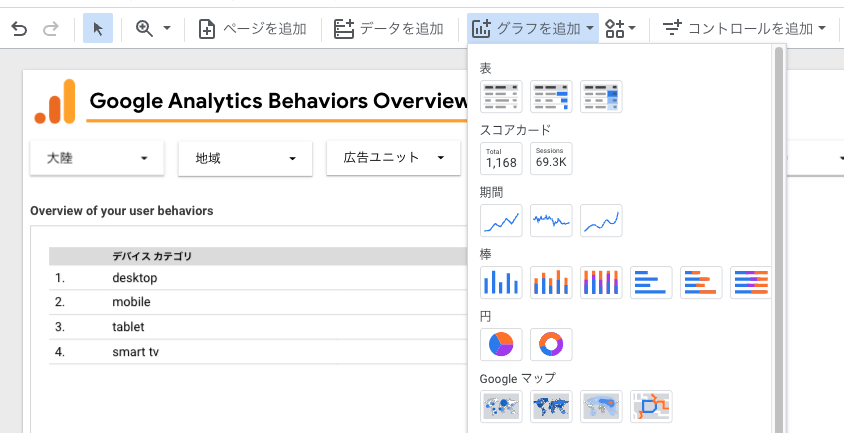Click the redo arrow icon
Viewport: 844px width, 433px height.
point(51,29)
